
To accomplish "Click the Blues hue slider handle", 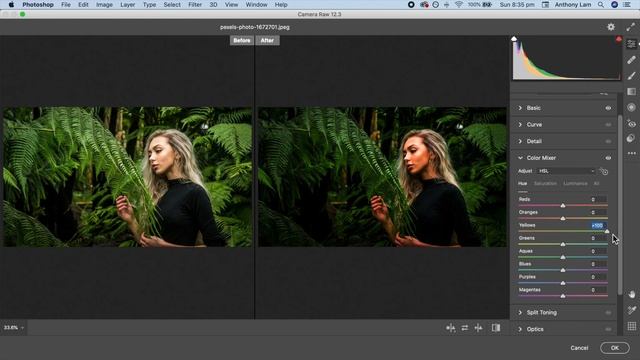I will point(563,270).
